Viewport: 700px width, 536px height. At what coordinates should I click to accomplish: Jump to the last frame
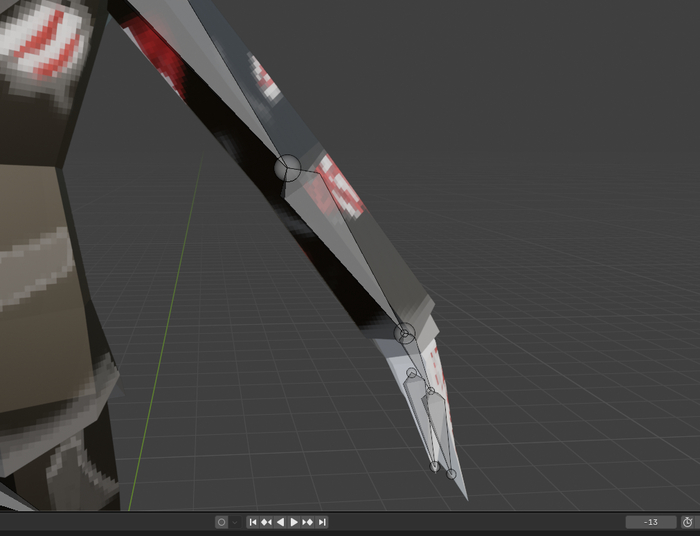point(322,522)
